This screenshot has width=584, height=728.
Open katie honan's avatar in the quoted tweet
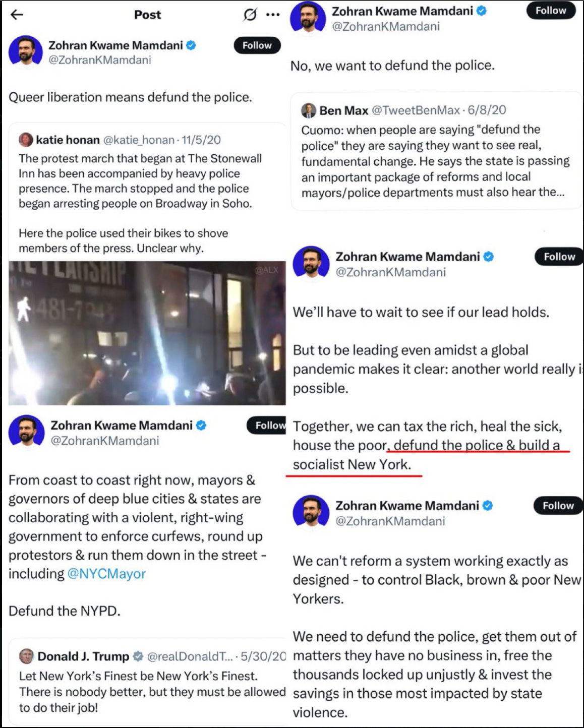coord(26,140)
